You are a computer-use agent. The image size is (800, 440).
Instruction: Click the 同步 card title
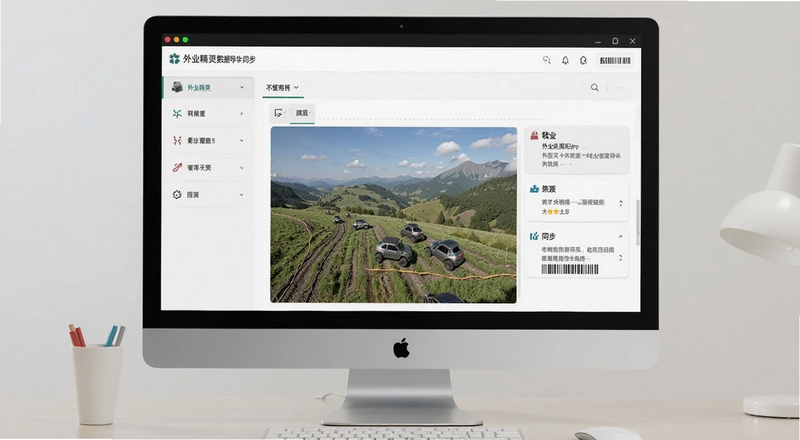coord(549,236)
